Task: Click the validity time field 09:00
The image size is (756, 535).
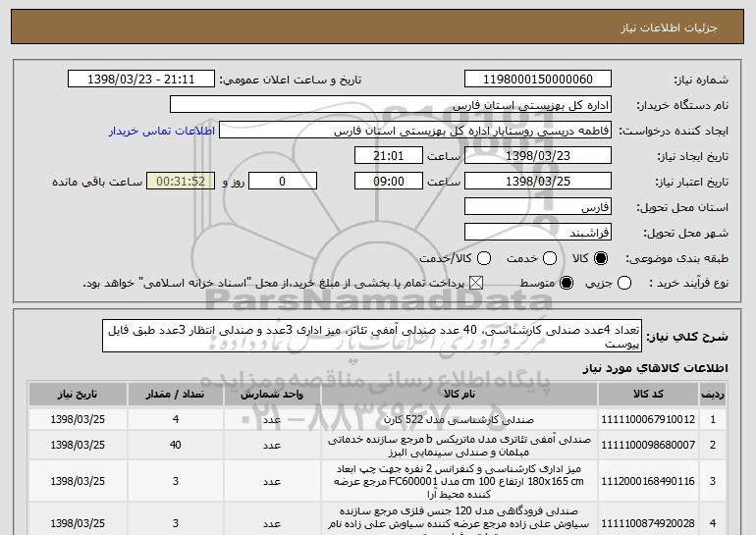Action: (x=389, y=182)
